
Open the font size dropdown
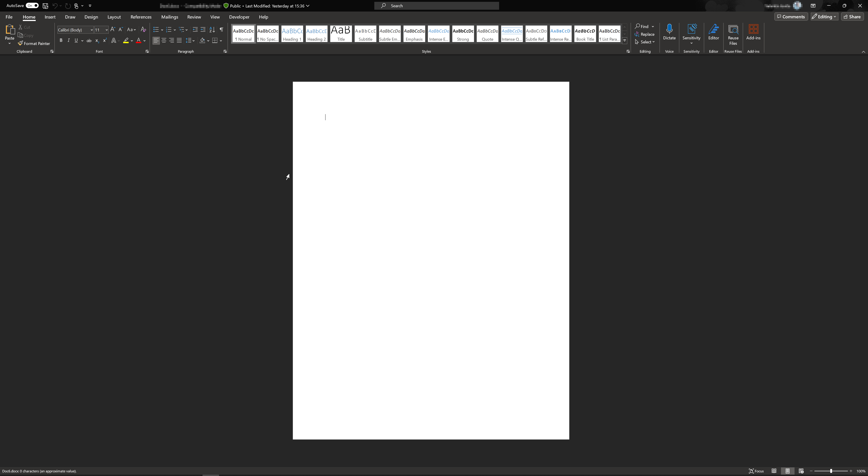(106, 30)
